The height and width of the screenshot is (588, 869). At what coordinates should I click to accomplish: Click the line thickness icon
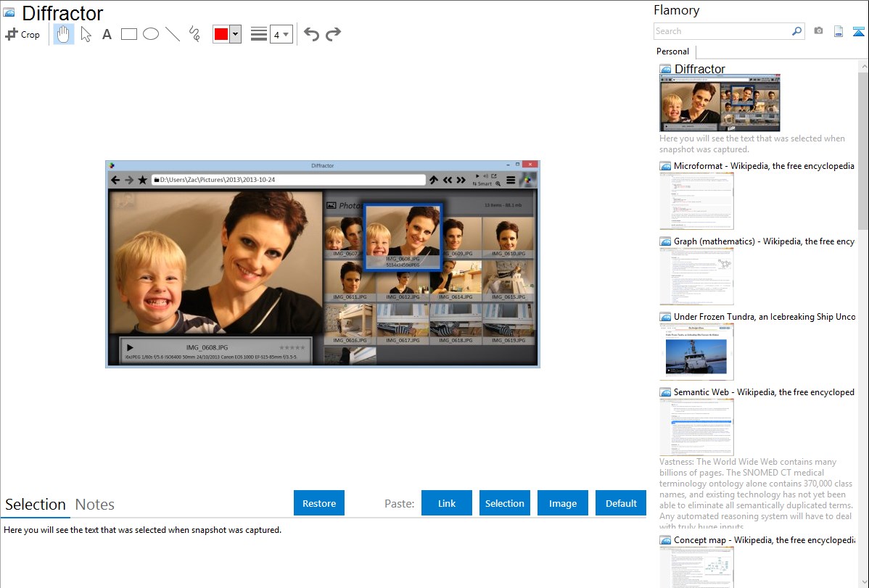pyautogui.click(x=259, y=34)
